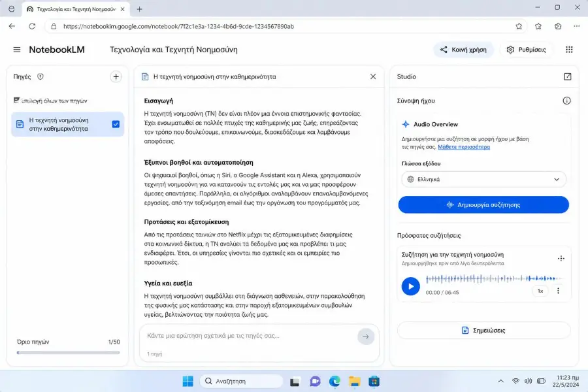
Task: Close the open source document viewer
Action: (373, 76)
